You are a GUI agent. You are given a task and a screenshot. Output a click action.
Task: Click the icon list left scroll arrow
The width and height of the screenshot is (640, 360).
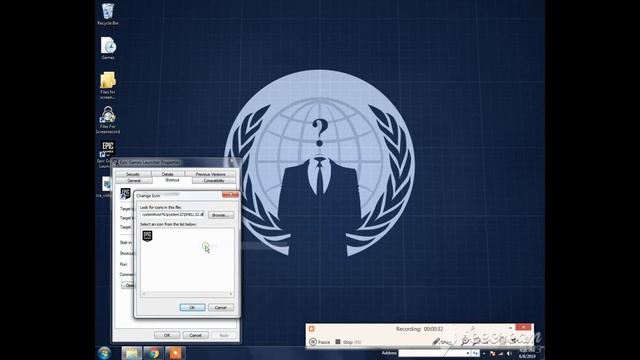pos(144,294)
